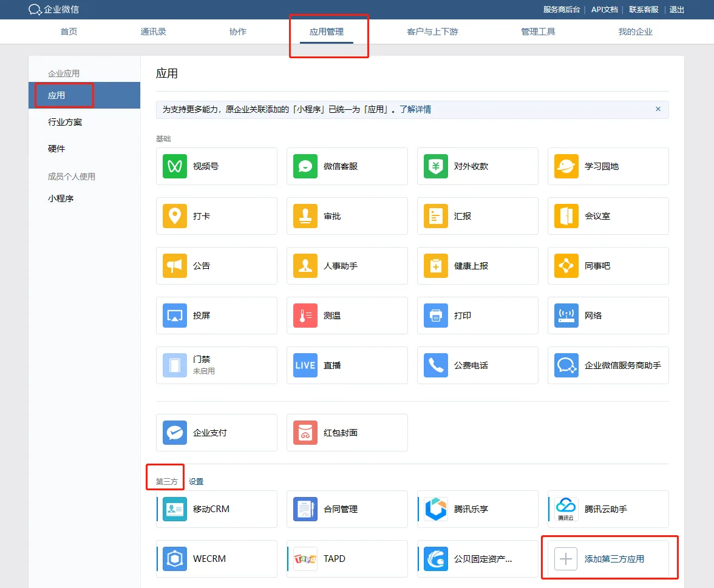This screenshot has height=588, width=714.
Task: Click the 应用 page heading
Action: click(166, 73)
